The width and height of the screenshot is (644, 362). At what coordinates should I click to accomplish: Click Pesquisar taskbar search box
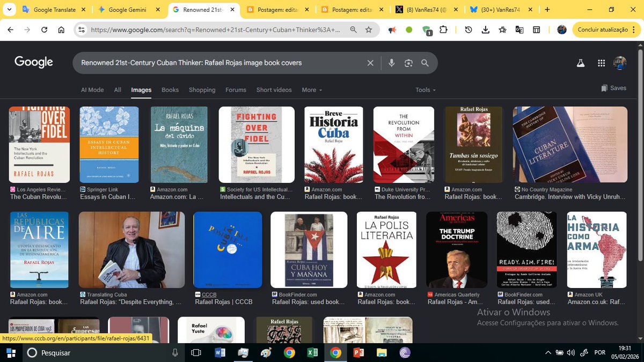point(102,352)
